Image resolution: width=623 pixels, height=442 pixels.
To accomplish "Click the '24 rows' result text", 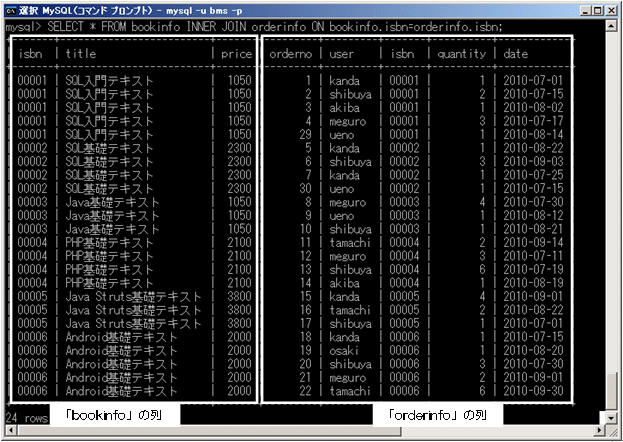I will (27, 418).
